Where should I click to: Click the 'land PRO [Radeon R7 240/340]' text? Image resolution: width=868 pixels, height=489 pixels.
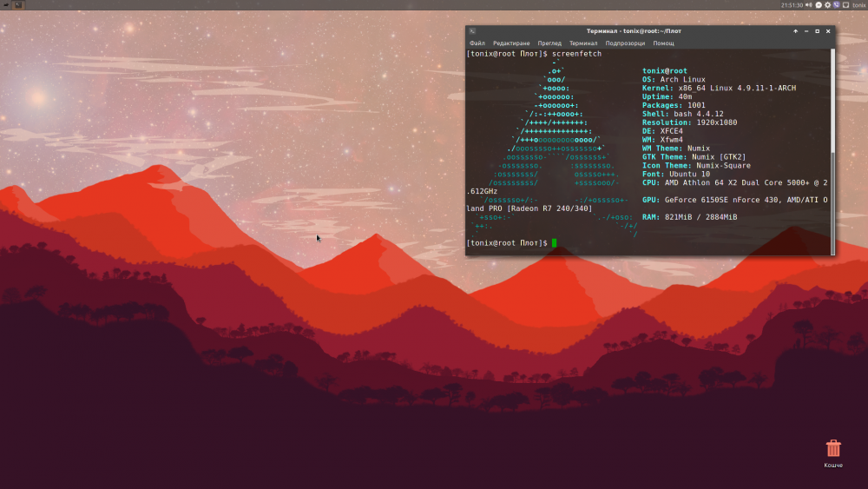tap(529, 208)
